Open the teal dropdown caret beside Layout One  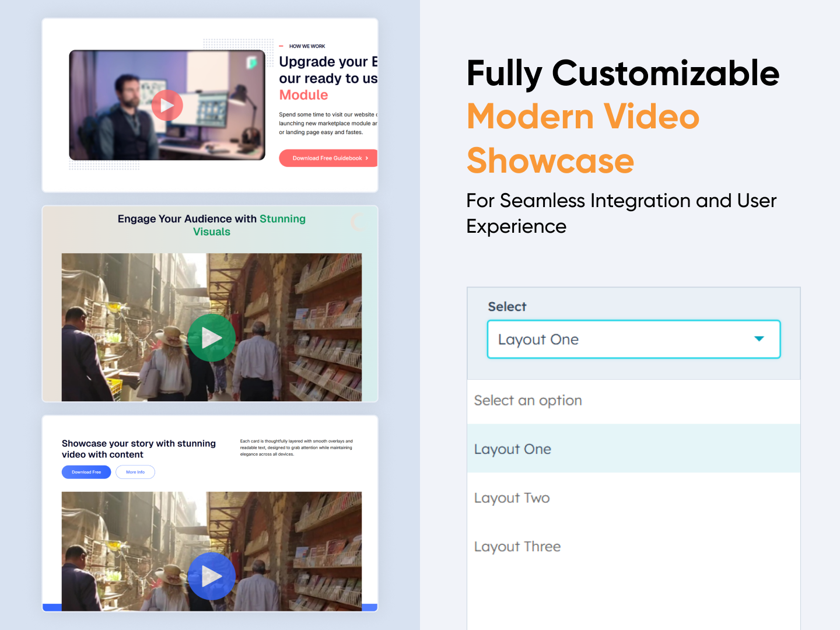pyautogui.click(x=759, y=338)
